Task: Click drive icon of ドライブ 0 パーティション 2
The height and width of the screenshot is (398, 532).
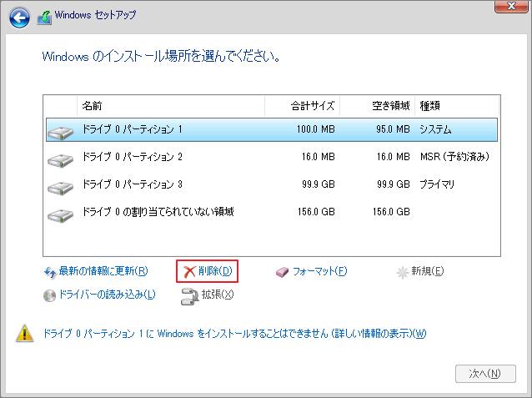Action: [60, 160]
